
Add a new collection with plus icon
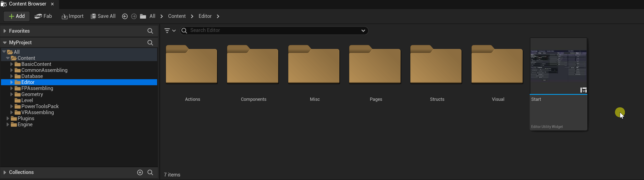[x=140, y=172]
